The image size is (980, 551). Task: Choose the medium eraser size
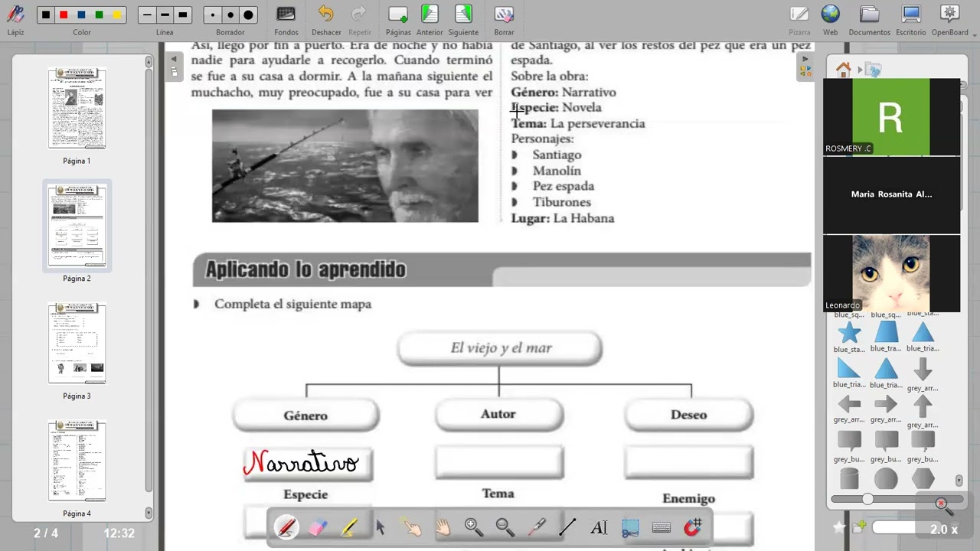(x=230, y=15)
